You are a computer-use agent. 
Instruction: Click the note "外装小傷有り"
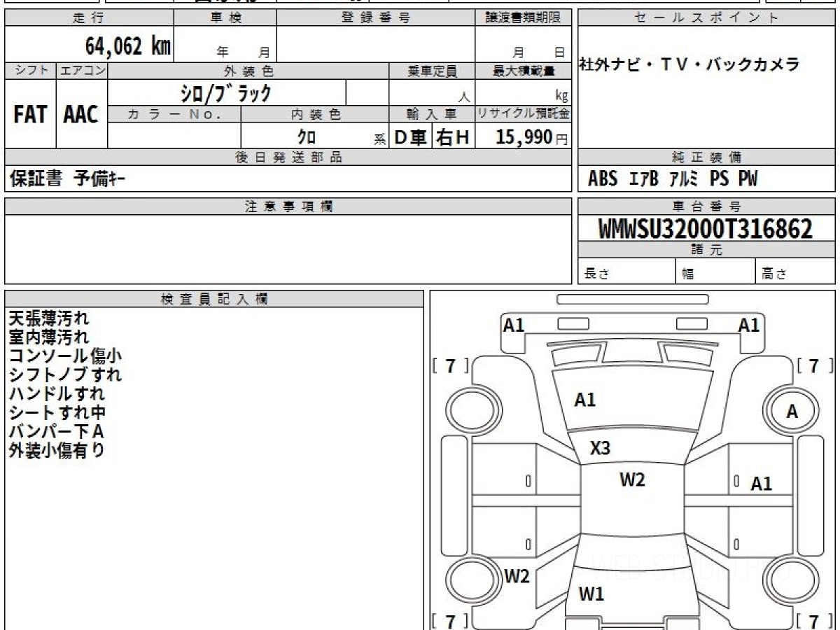tap(57, 450)
